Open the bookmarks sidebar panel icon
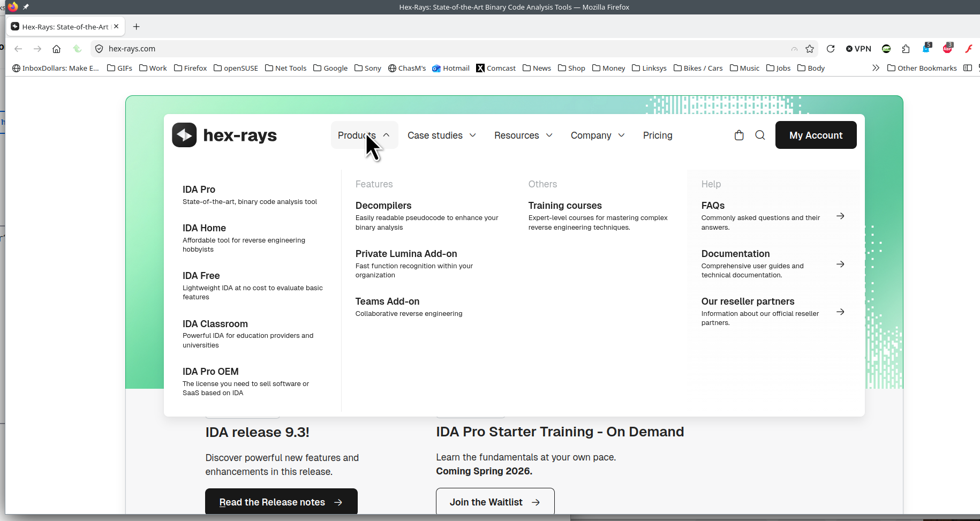This screenshot has width=980, height=521. pos(968,68)
